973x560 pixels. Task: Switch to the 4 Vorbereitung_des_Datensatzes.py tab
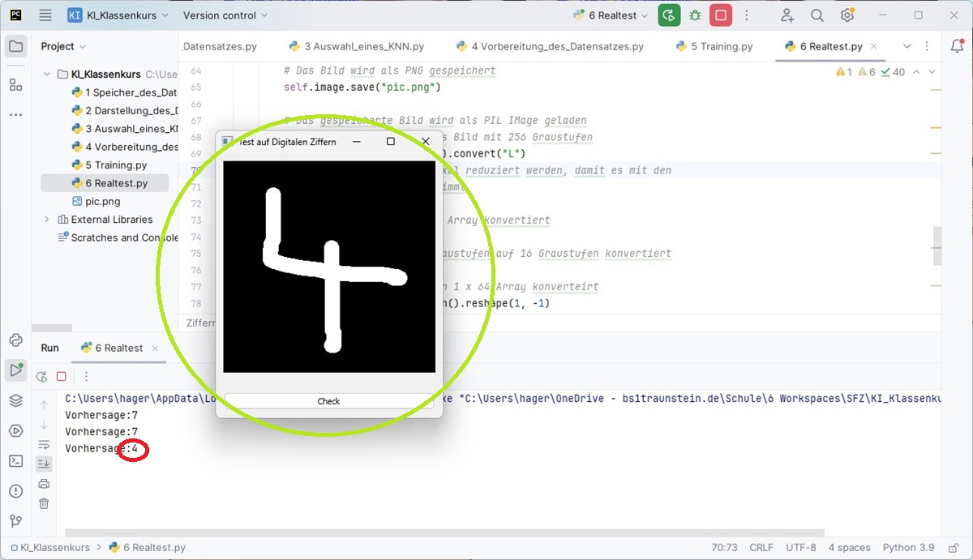click(550, 46)
